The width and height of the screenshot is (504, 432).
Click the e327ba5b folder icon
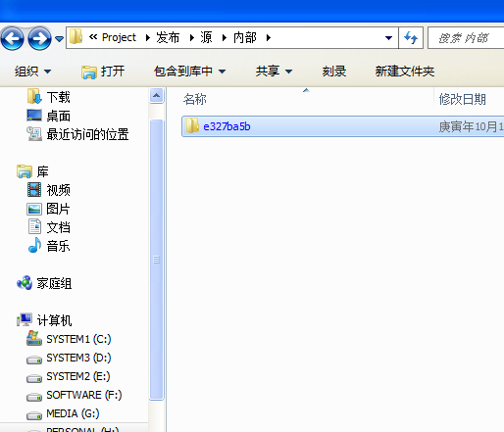click(x=192, y=126)
